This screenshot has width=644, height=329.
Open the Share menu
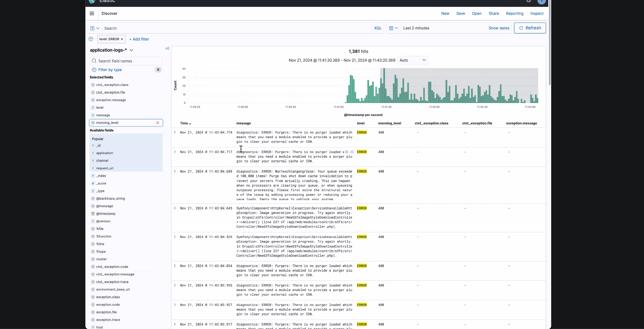493,13
